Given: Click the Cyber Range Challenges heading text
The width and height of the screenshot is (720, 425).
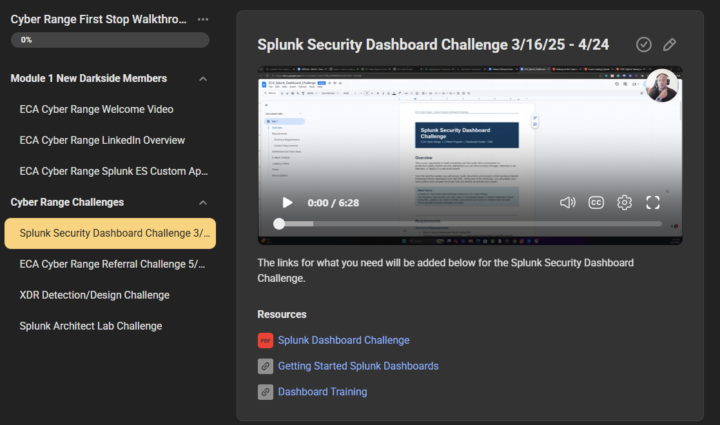Looking at the screenshot, I should tap(67, 202).
